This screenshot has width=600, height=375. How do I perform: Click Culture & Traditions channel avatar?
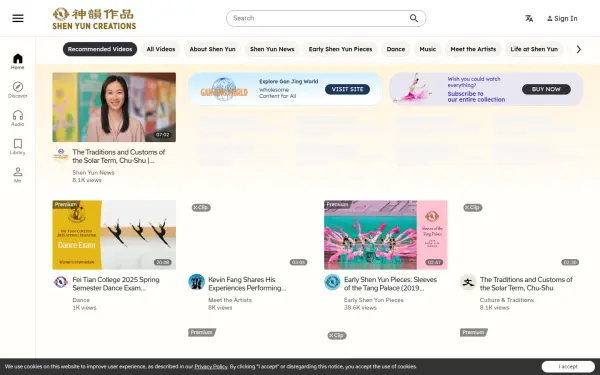[x=468, y=282]
